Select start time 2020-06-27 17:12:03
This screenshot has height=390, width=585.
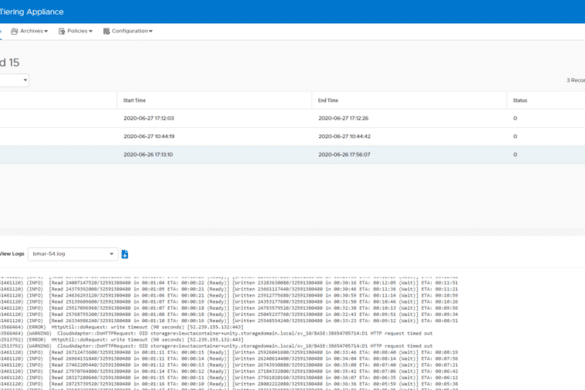(149, 118)
